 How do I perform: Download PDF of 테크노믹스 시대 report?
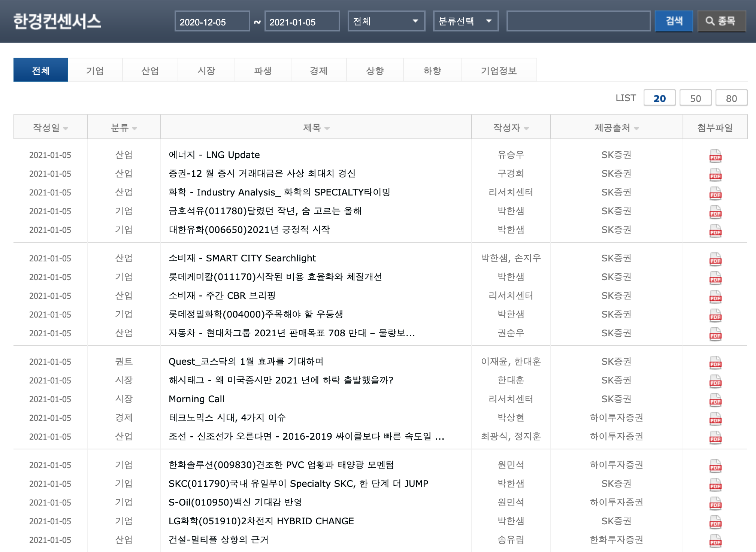point(715,419)
